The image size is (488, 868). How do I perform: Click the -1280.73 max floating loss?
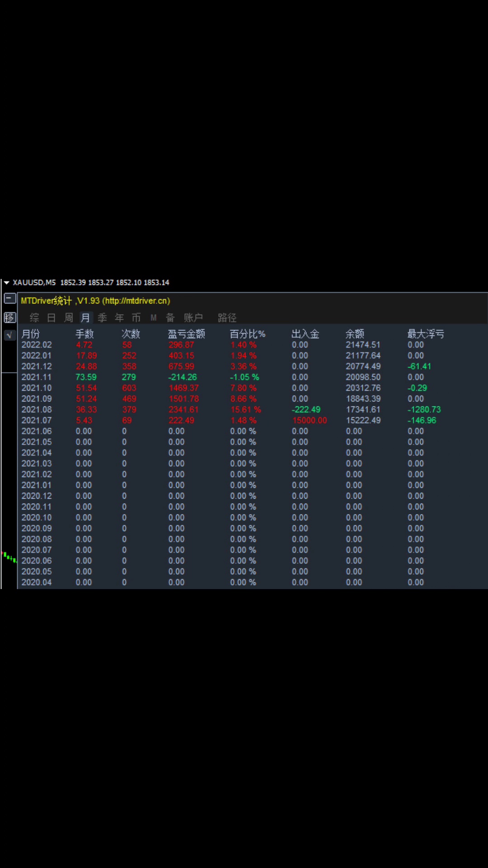[x=424, y=410]
